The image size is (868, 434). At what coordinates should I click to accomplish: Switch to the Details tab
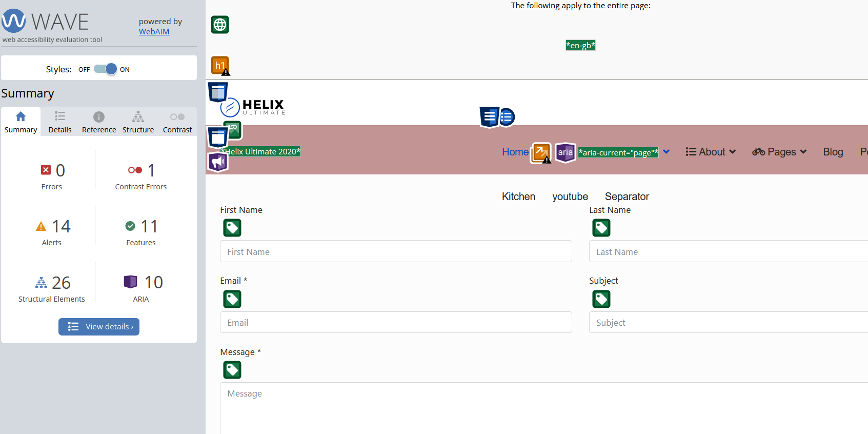click(x=60, y=122)
